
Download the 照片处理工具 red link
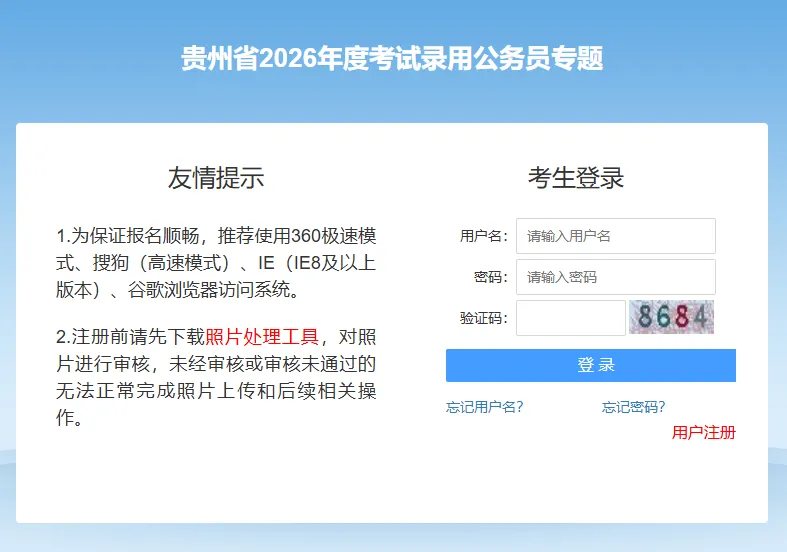click(x=262, y=337)
